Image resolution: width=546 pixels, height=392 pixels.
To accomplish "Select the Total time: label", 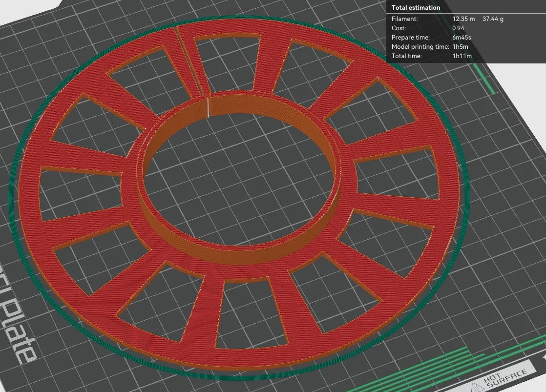I will tap(406, 56).
